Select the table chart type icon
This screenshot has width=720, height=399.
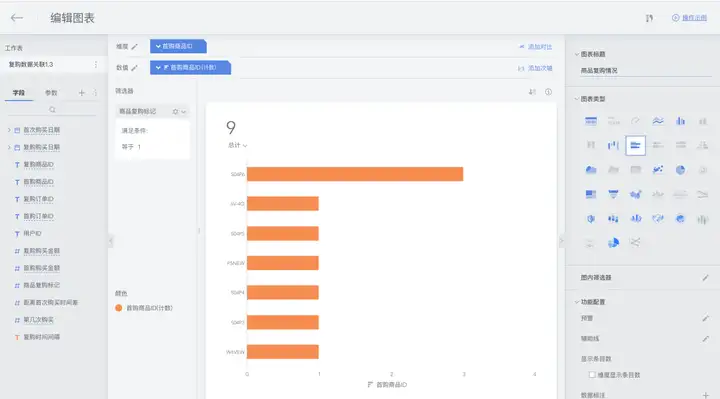(591, 121)
